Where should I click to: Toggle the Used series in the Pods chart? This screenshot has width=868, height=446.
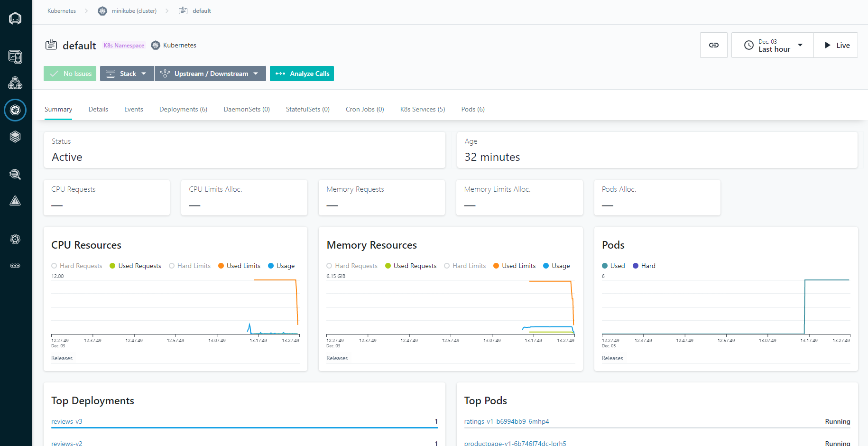[613, 266]
